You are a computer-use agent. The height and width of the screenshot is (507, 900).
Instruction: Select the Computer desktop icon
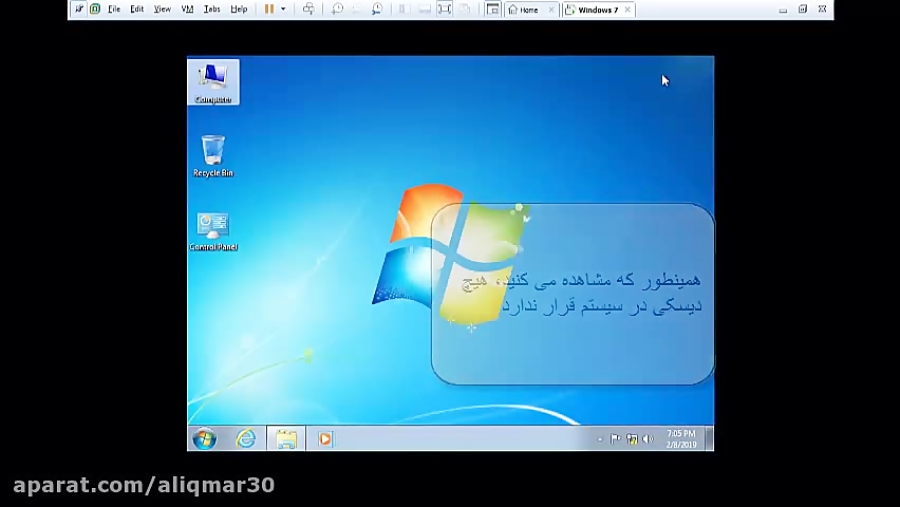212,82
